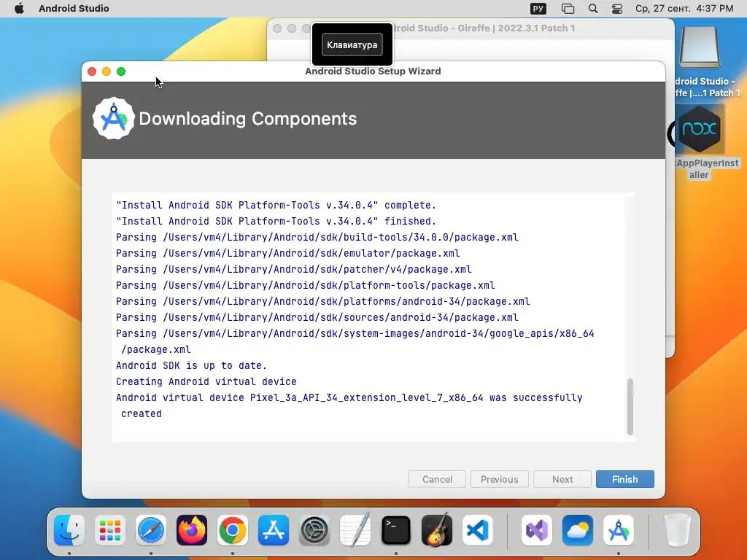Open the Trash from the Dock
The width and height of the screenshot is (747, 560).
[678, 530]
